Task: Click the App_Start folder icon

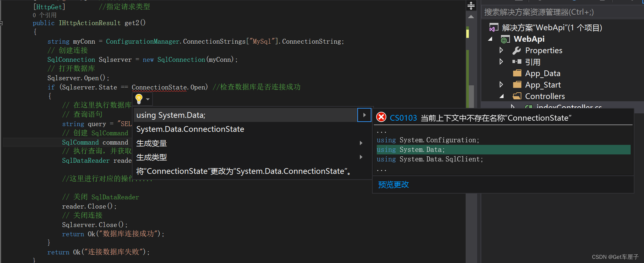Action: [517, 85]
